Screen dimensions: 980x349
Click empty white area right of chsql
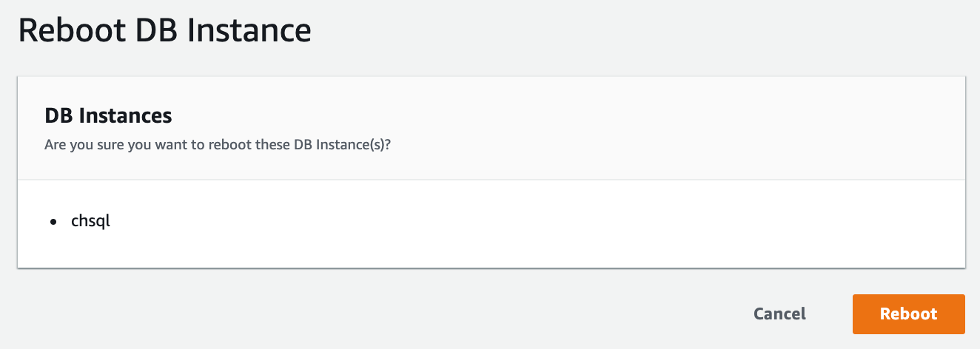tap(518, 222)
